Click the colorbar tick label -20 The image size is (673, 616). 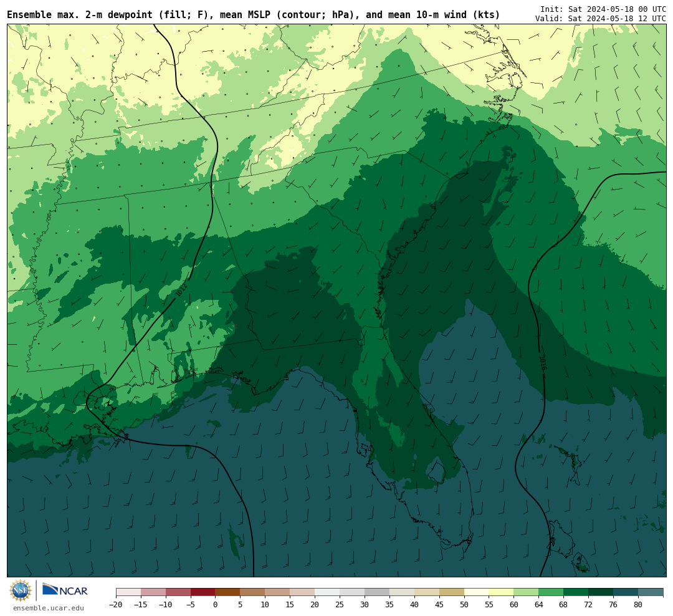pos(115,605)
